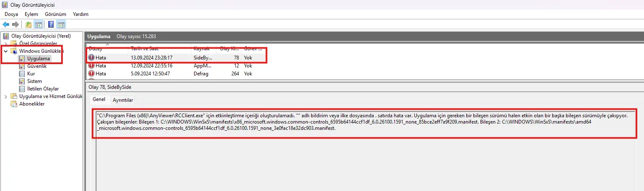Click the Up one level folder icon
The height and width of the screenshot is (191, 644).
point(28,24)
